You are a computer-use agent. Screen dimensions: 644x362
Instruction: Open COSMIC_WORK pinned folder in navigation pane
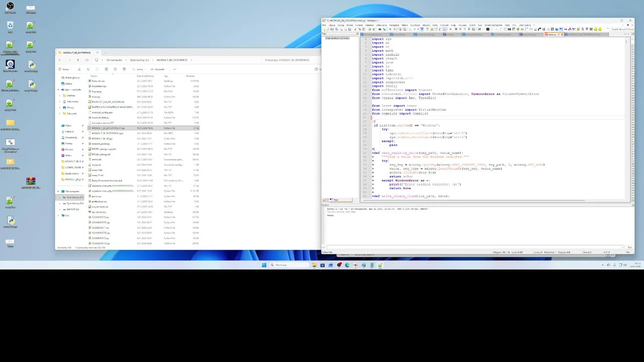tap(73, 167)
